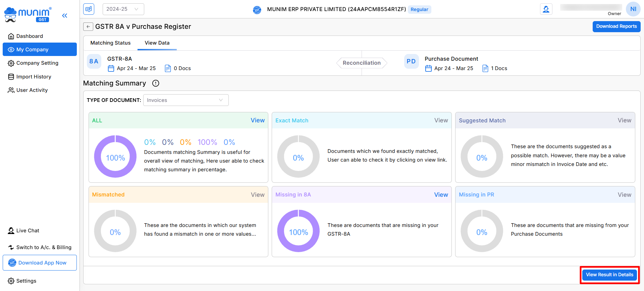Image resolution: width=644 pixels, height=291 pixels.
Task: Open the financial year 2024-25 dropdown
Action: (x=123, y=9)
